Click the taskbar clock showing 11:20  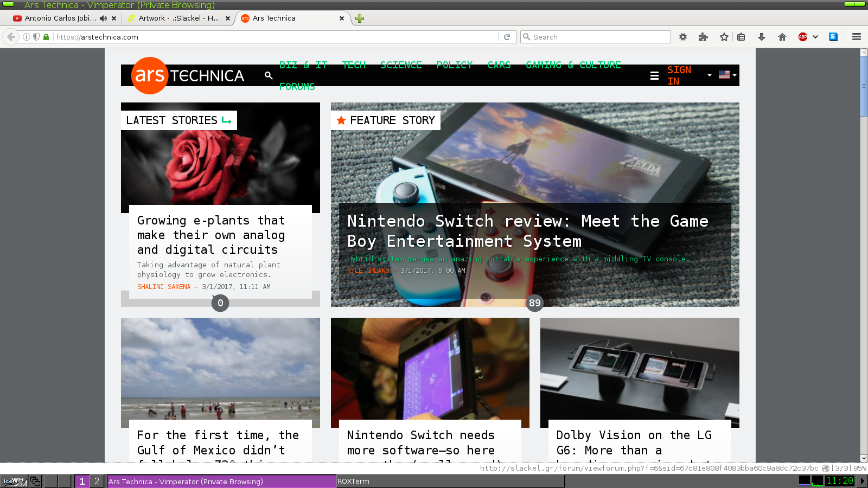840,480
